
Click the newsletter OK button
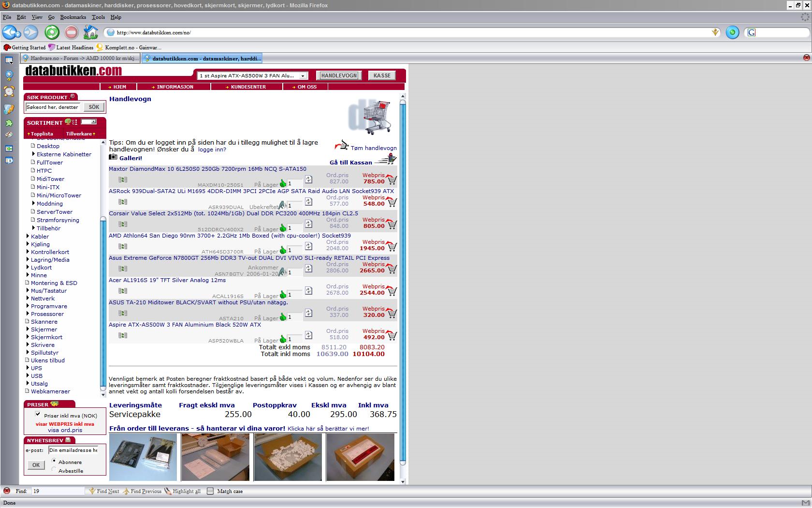tap(36, 465)
